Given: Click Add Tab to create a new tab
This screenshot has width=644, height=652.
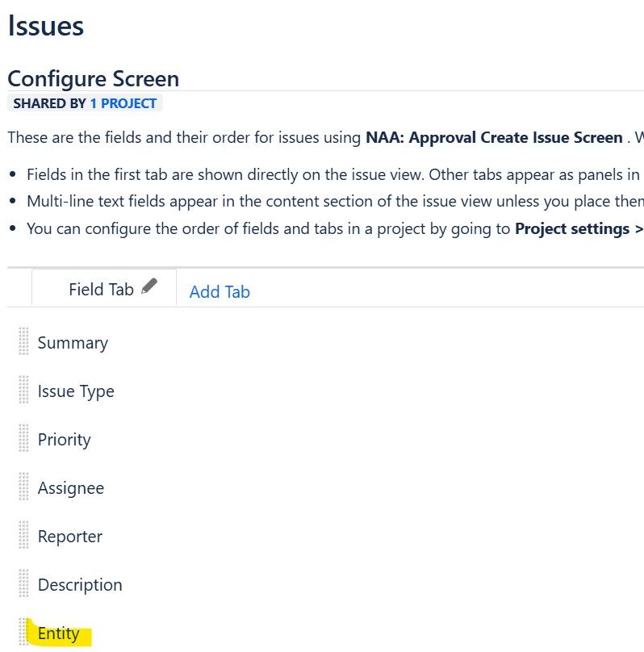Looking at the screenshot, I should (219, 292).
